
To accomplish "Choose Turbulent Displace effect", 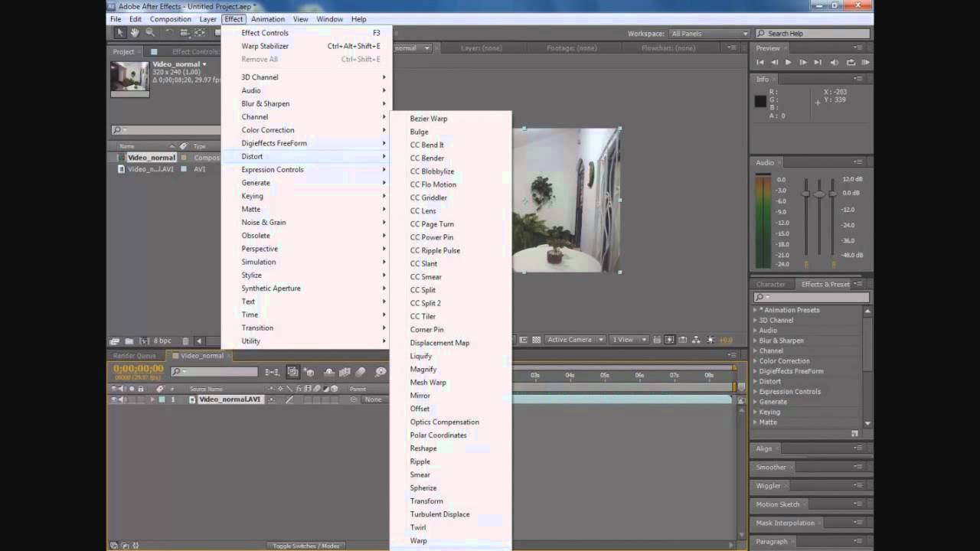I will pos(451,514).
